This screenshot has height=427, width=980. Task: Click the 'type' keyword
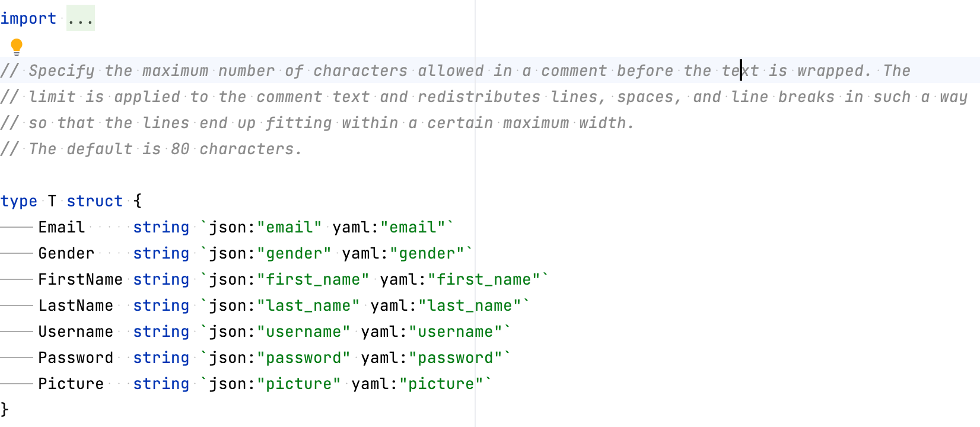[19, 202]
